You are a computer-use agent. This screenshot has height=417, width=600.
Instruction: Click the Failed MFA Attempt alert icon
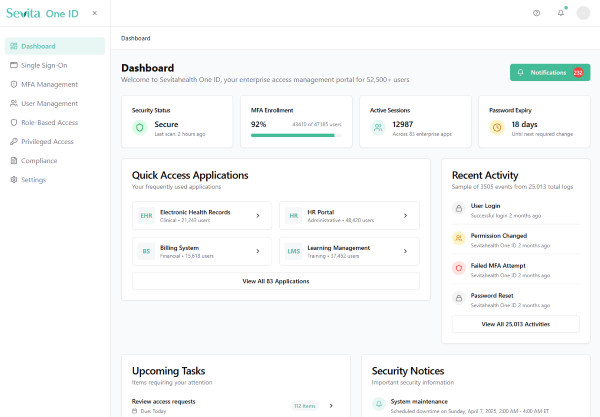click(x=458, y=267)
